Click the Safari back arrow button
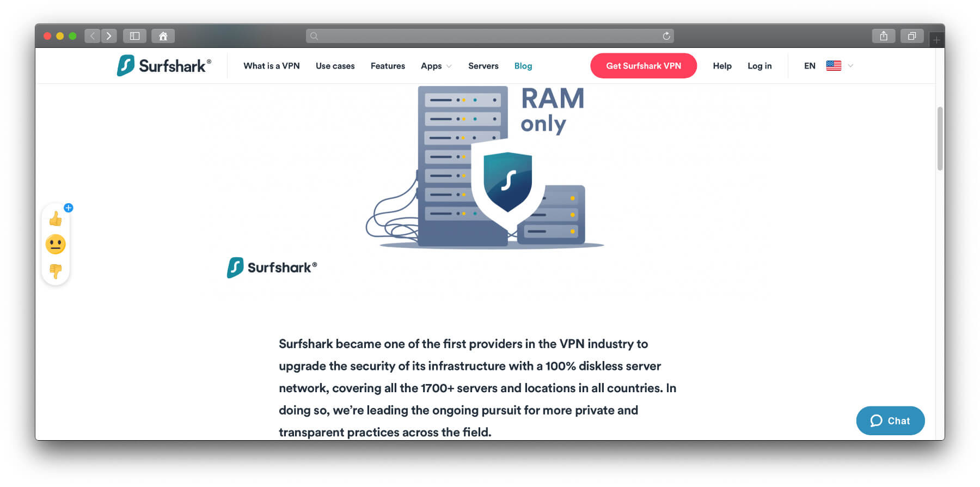This screenshot has height=487, width=980. coord(93,36)
